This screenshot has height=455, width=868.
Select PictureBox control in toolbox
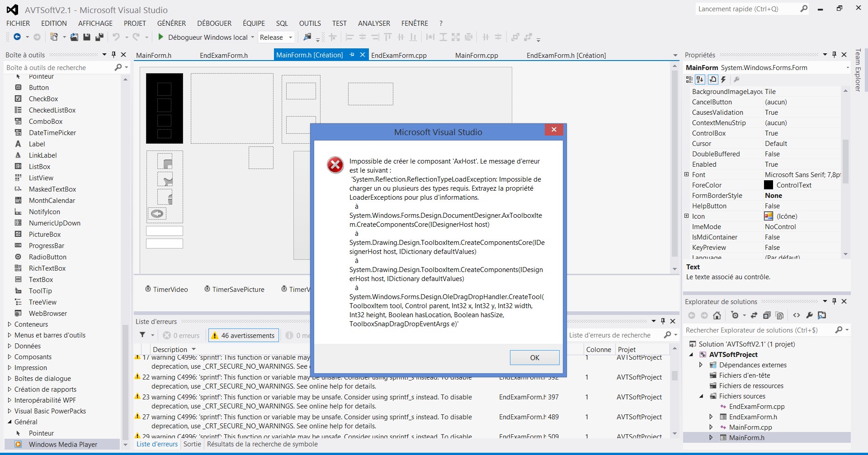tap(45, 235)
